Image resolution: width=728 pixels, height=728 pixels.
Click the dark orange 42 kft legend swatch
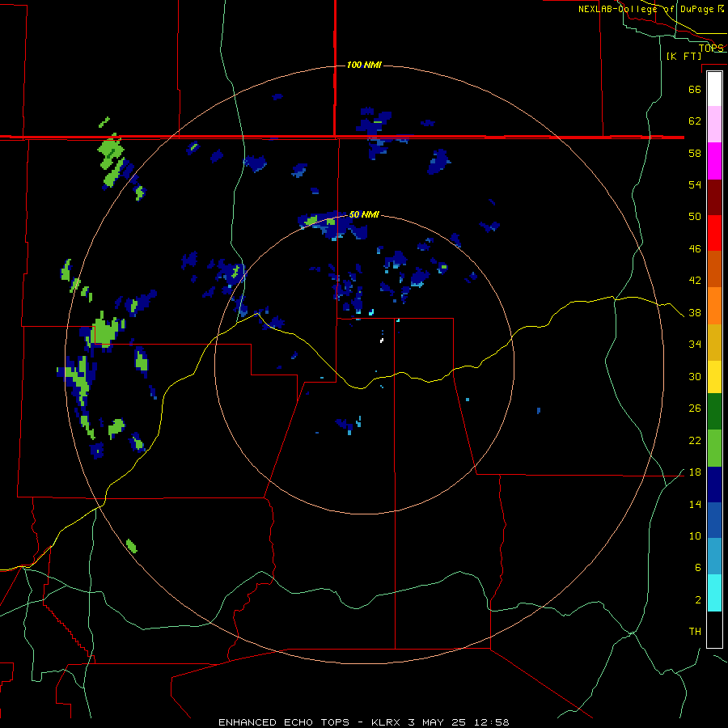pos(714,269)
